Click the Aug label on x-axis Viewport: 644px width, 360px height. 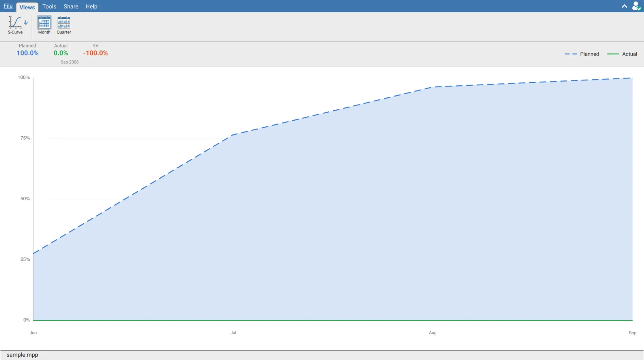(433, 333)
